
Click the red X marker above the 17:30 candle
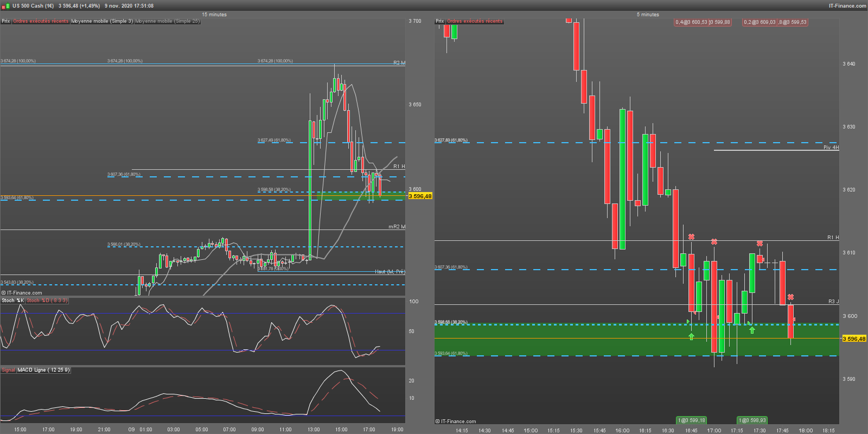(x=760, y=244)
